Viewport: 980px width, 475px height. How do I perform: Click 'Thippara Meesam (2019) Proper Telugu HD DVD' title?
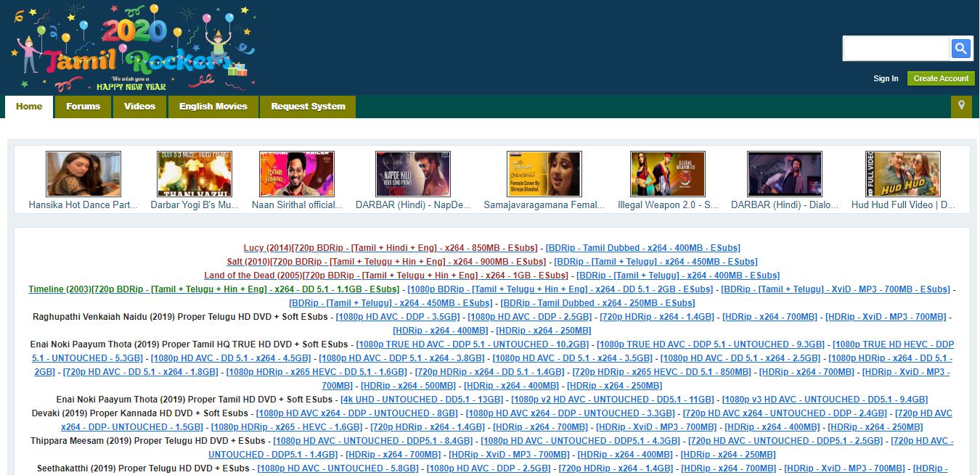(148, 441)
